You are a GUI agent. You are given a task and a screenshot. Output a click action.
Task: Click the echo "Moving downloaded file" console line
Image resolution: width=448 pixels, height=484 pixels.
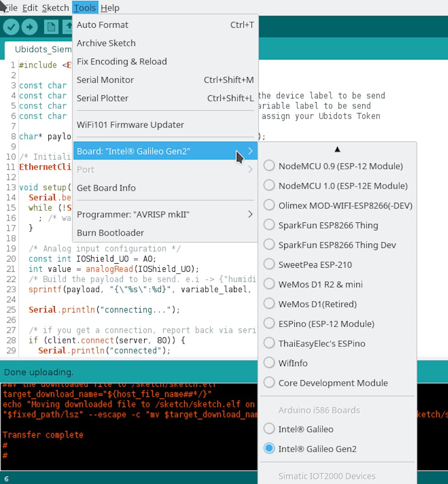click(129, 404)
